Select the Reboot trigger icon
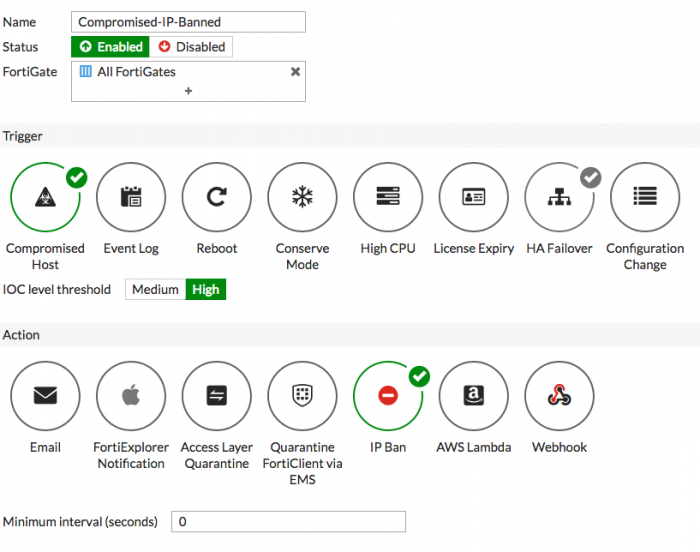This screenshot has width=700, height=552. [216, 197]
